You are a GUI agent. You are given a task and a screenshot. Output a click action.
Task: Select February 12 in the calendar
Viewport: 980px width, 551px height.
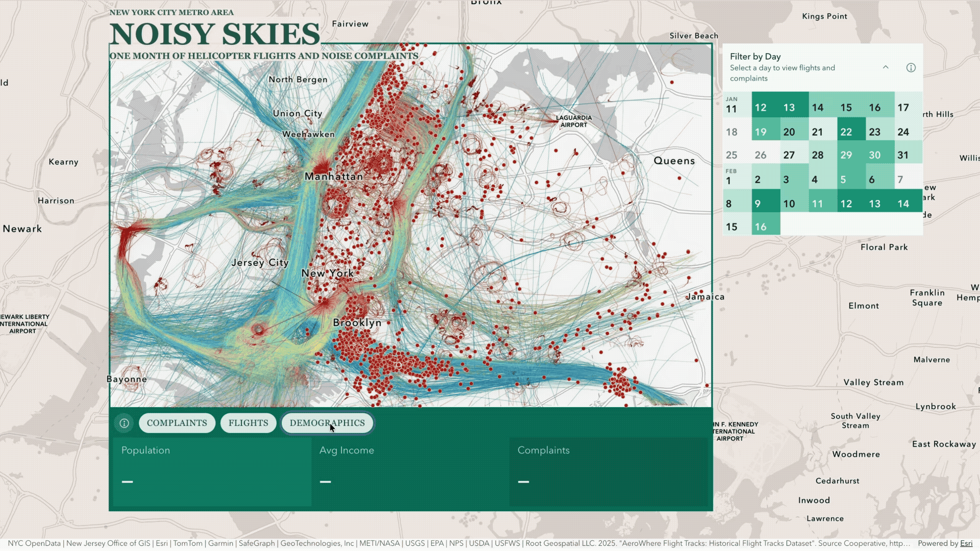851,201
